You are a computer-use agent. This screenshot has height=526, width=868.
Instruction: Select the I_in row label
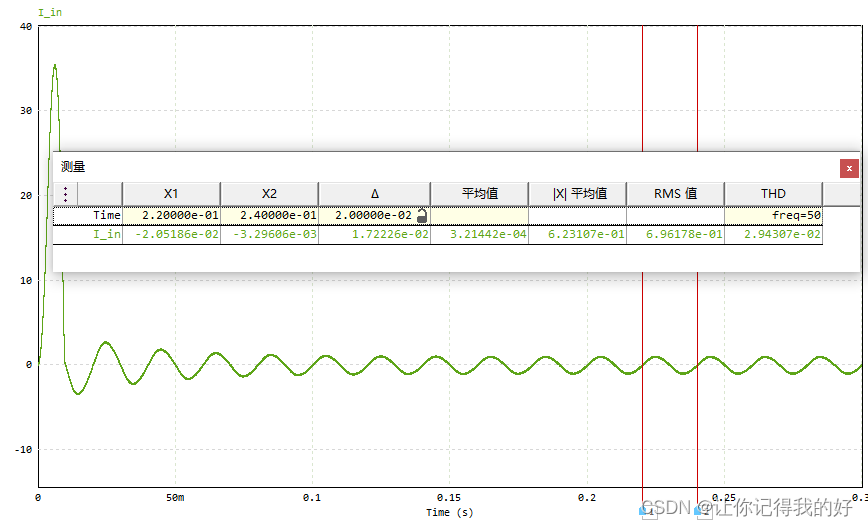(107, 234)
